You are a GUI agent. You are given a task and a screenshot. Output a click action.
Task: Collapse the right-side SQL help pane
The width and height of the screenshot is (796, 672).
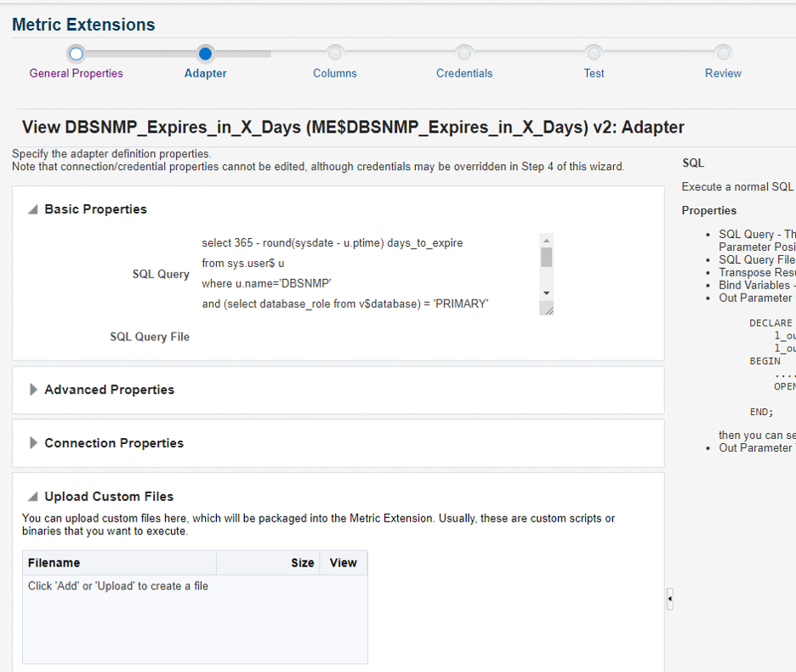[x=669, y=599]
